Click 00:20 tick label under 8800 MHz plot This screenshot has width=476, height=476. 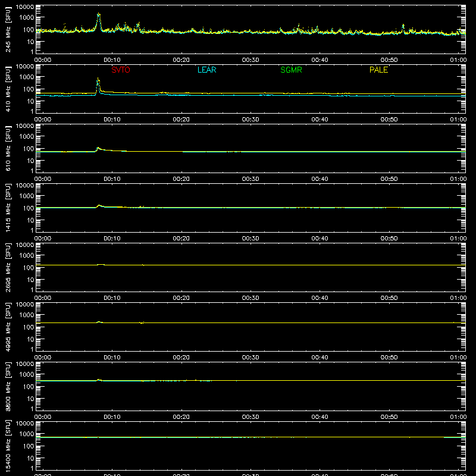point(181,417)
